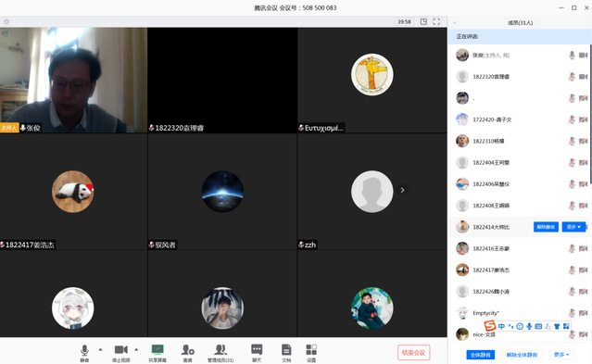Screen dimensions: 592x364
Task: Toggle microphone icon for member 1822320袁理睿
Action: (x=572, y=77)
